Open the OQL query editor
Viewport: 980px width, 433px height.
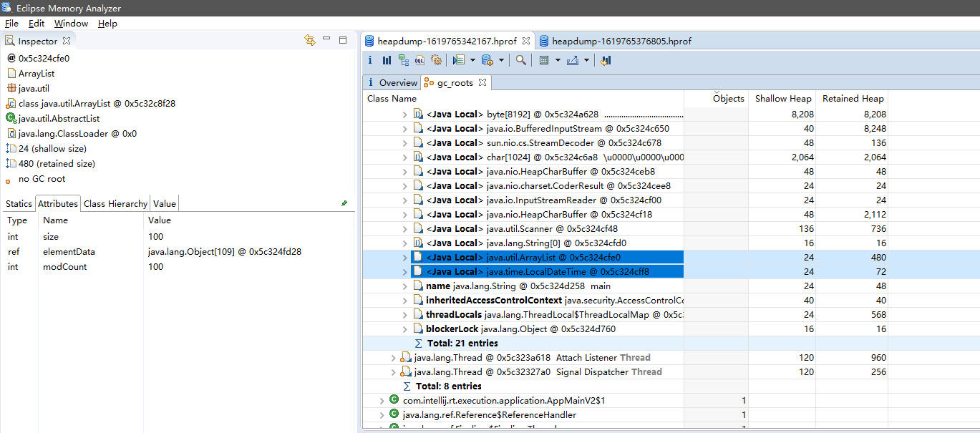pyautogui.click(x=419, y=61)
